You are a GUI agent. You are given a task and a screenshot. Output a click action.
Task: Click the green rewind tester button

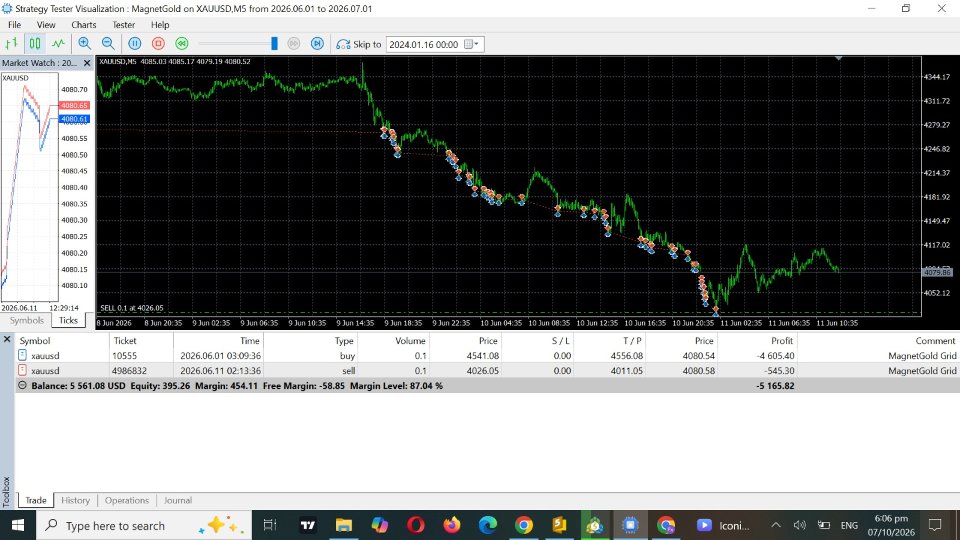182,43
